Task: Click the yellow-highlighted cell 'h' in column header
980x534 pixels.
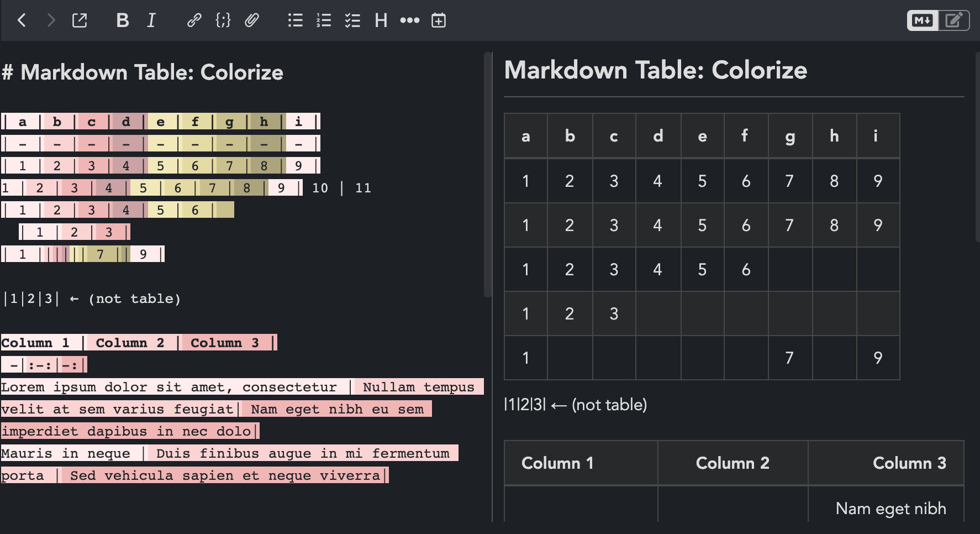Action: pos(264,122)
